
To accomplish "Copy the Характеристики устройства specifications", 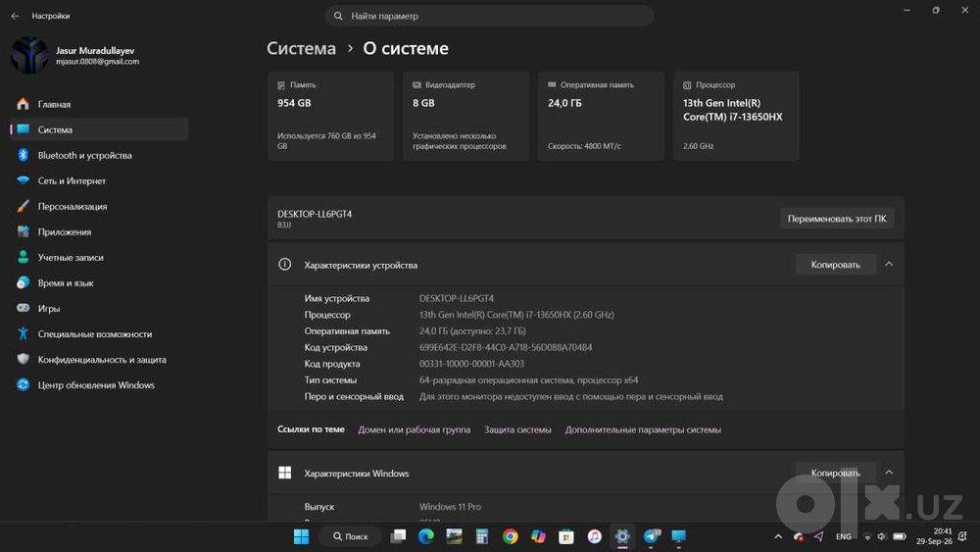I will [x=836, y=265].
